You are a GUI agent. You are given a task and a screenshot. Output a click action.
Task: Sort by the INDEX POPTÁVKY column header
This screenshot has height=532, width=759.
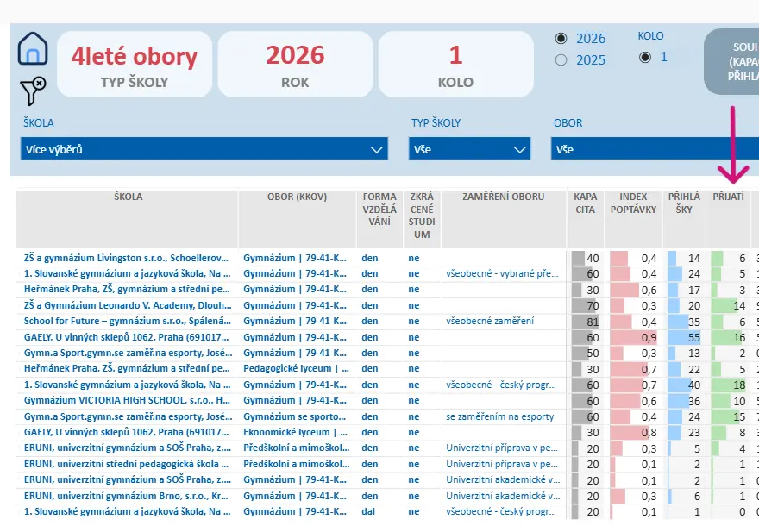(x=633, y=203)
